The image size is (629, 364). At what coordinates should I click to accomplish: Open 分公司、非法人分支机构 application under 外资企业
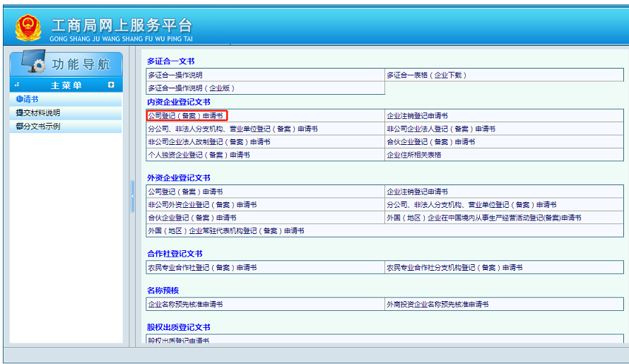[471, 205]
